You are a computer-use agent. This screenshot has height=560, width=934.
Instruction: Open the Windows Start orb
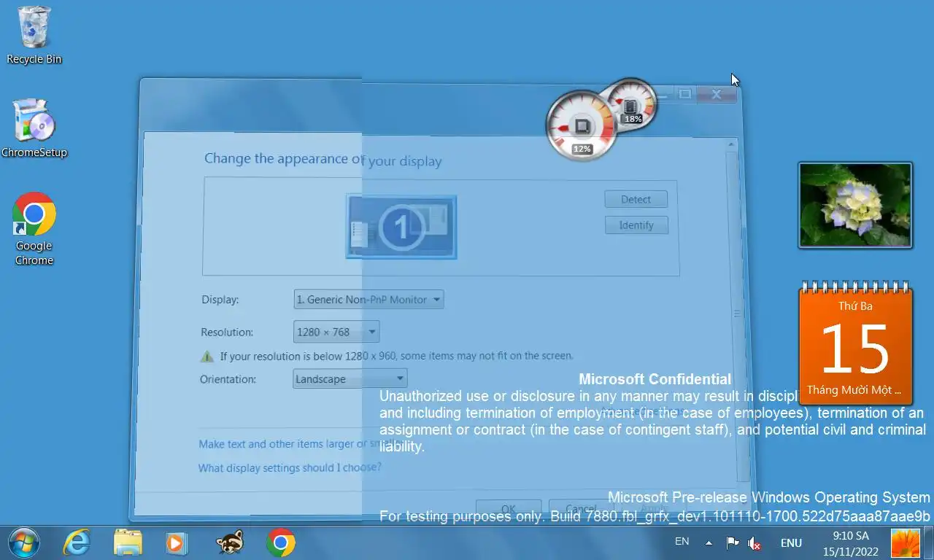[x=23, y=542]
